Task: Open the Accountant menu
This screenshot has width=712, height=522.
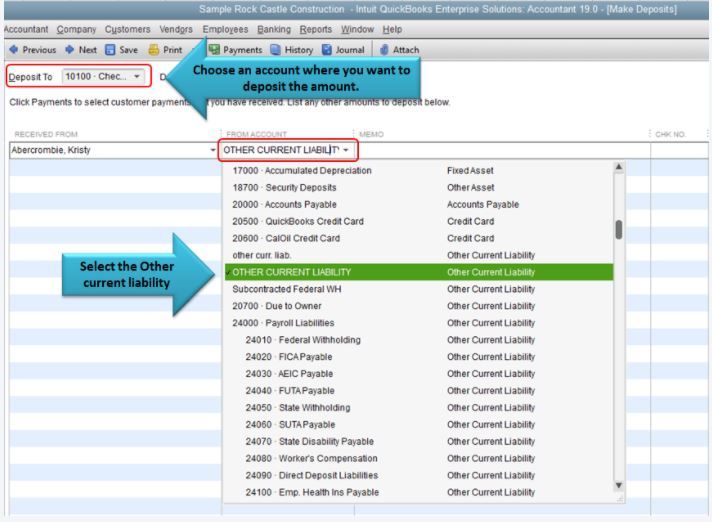Action: tap(26, 30)
